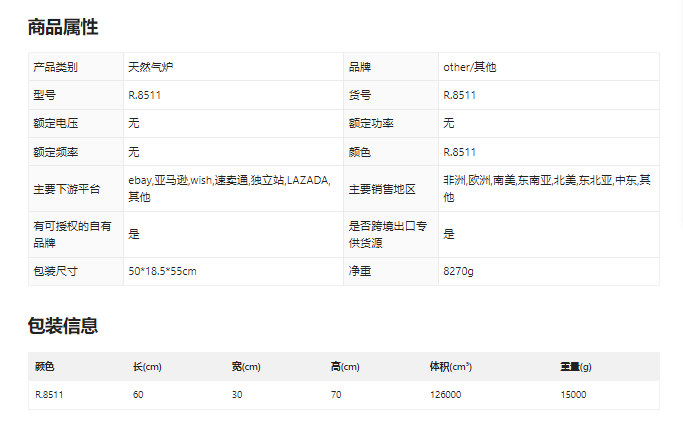Viewport: 683px width, 434px height.
Task: Click the 商品属性 section heading
Action: click(63, 27)
